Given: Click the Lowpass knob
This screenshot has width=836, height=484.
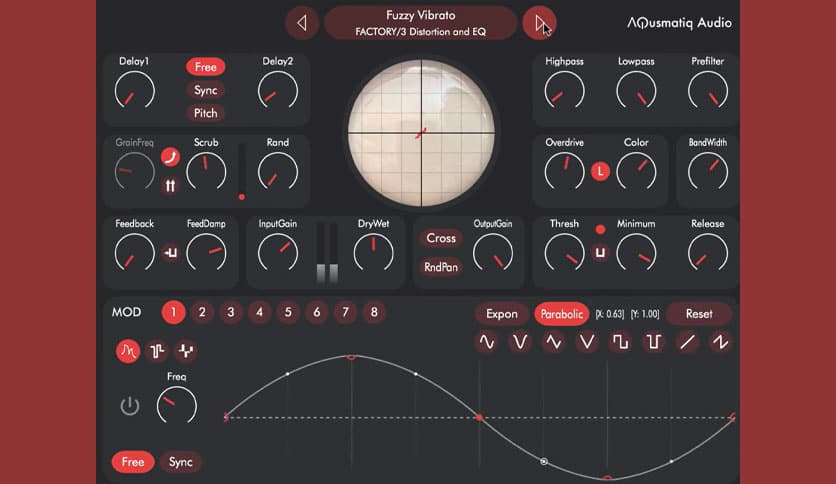Looking at the screenshot, I should click(636, 91).
